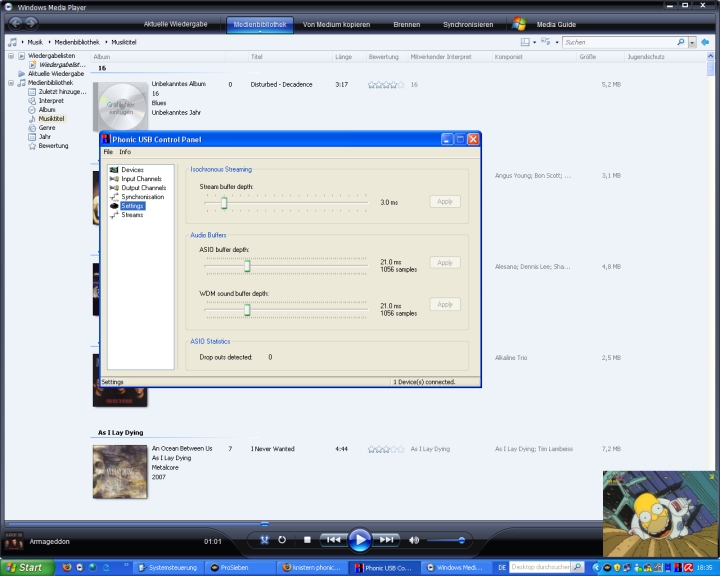Click the Forward arrow in Media Player
The width and height of the screenshot is (720, 576).
coord(31,23)
